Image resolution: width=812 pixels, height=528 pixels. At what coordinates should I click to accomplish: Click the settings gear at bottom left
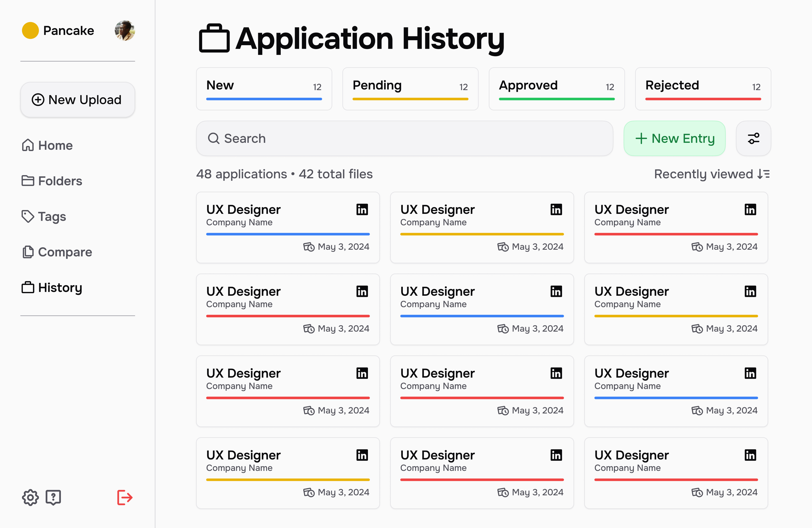[x=30, y=498]
